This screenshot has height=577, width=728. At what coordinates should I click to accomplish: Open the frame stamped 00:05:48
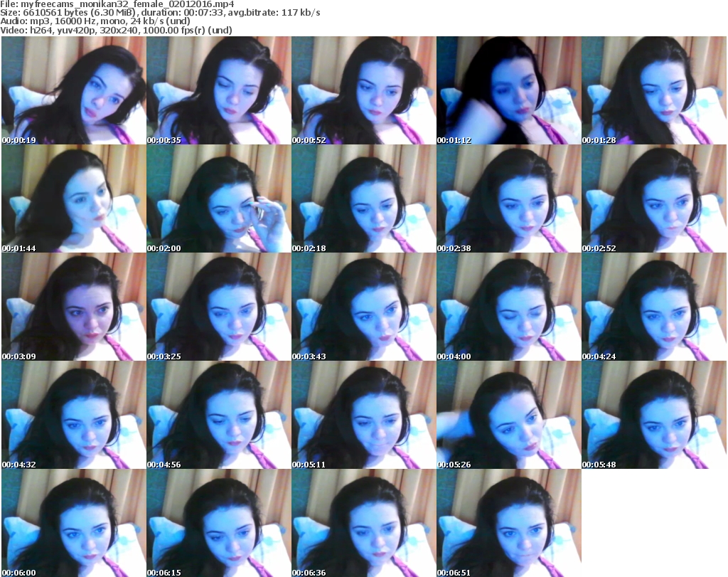654,415
